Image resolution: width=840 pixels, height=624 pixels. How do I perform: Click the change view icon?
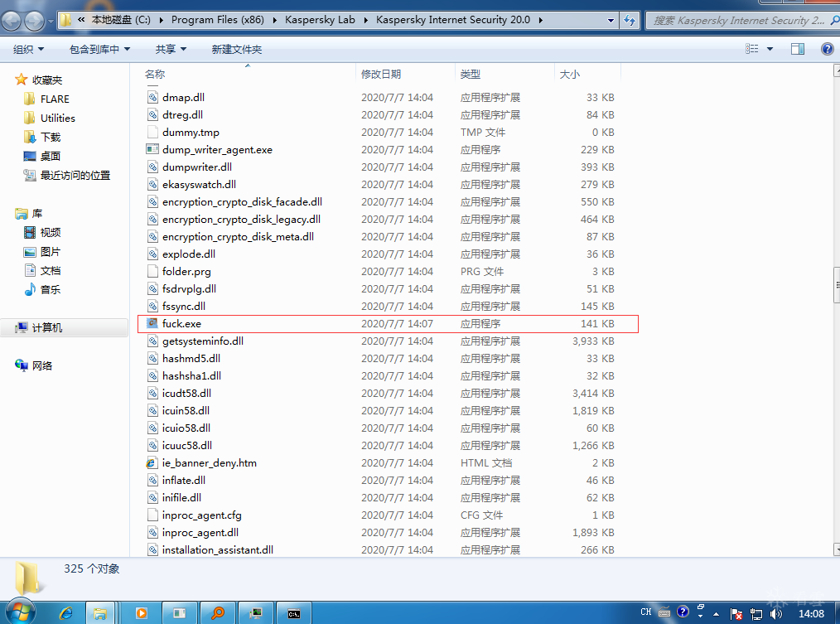pyautogui.click(x=751, y=50)
